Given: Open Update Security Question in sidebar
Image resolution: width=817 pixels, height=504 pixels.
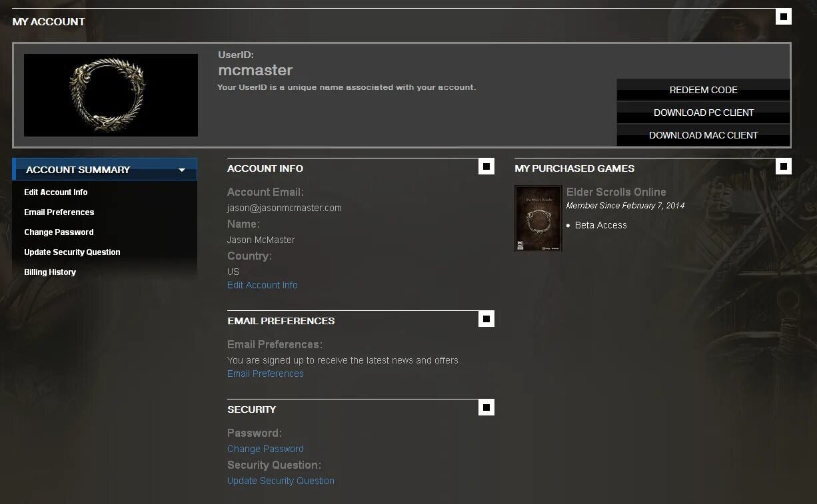Looking at the screenshot, I should [72, 252].
